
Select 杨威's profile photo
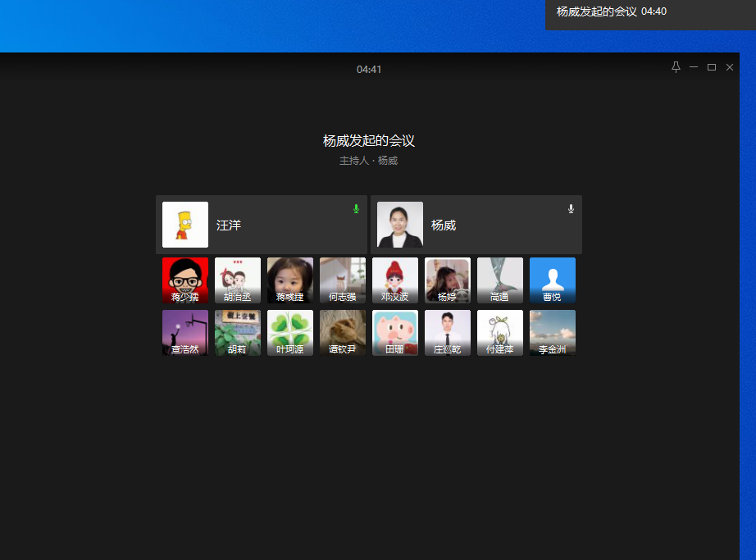click(400, 225)
